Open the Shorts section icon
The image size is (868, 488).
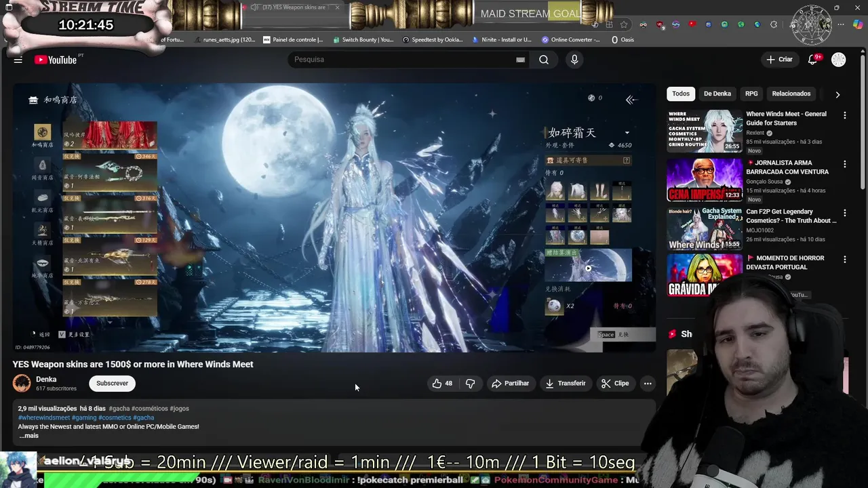pos(672,334)
